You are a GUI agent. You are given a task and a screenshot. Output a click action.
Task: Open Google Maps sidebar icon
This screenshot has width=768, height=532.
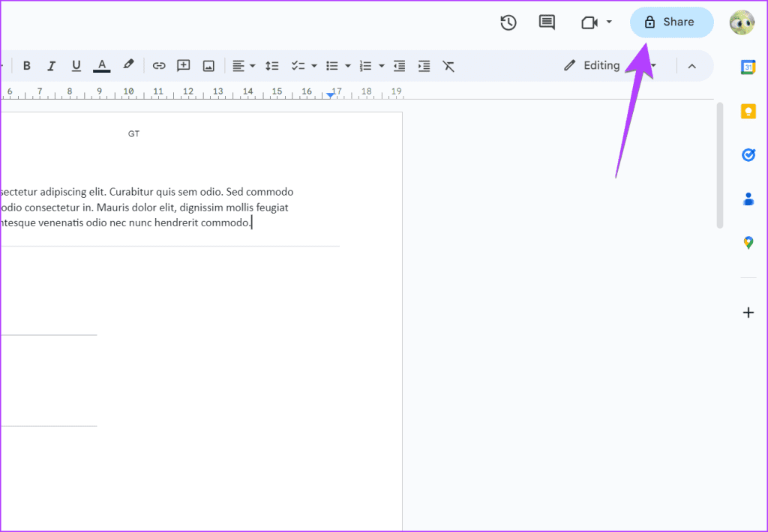(748, 243)
